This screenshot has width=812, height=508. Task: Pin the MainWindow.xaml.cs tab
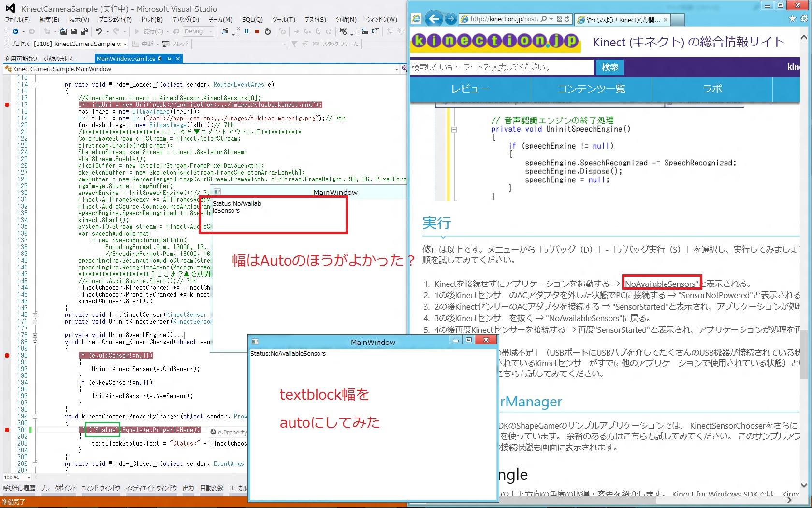click(x=169, y=59)
